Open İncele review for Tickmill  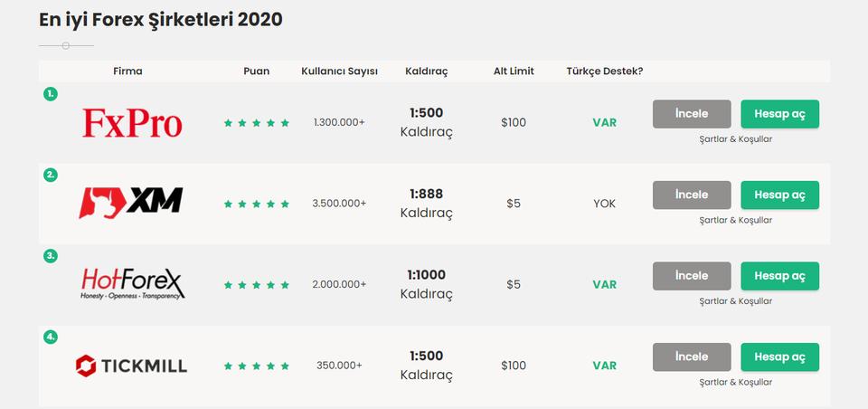pyautogui.click(x=692, y=357)
